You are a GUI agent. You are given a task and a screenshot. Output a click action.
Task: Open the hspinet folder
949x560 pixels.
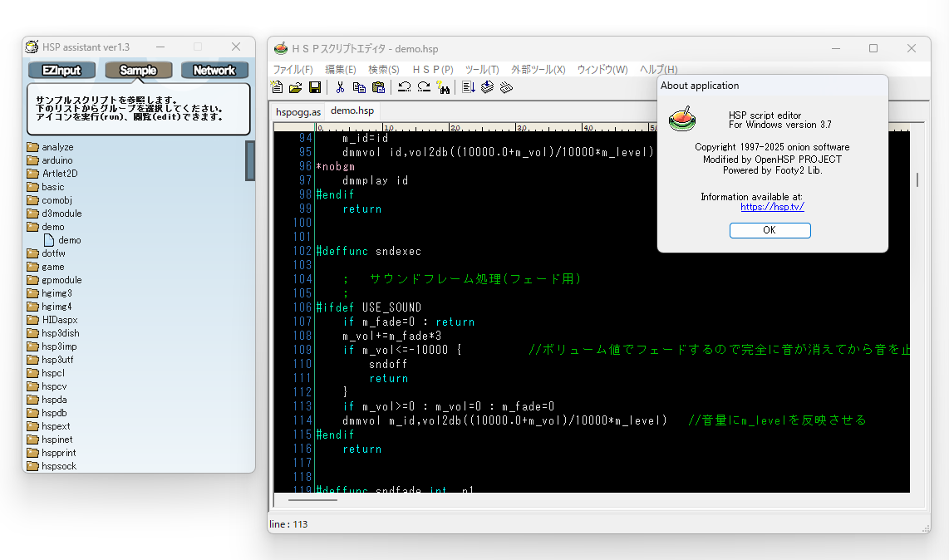click(x=50, y=440)
